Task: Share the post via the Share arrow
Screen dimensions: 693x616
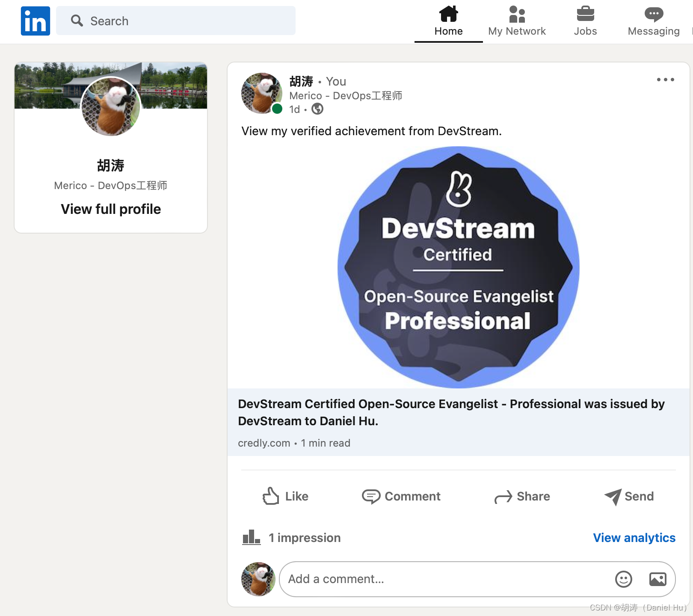Action: 504,496
